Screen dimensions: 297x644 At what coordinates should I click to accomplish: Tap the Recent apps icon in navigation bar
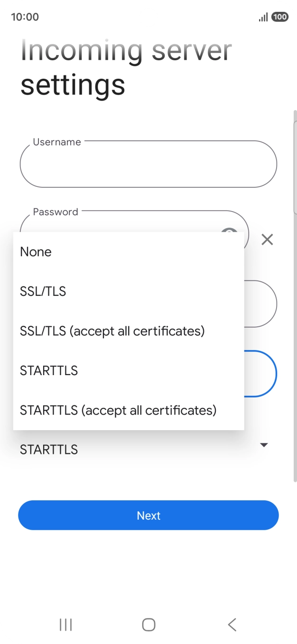click(65, 625)
